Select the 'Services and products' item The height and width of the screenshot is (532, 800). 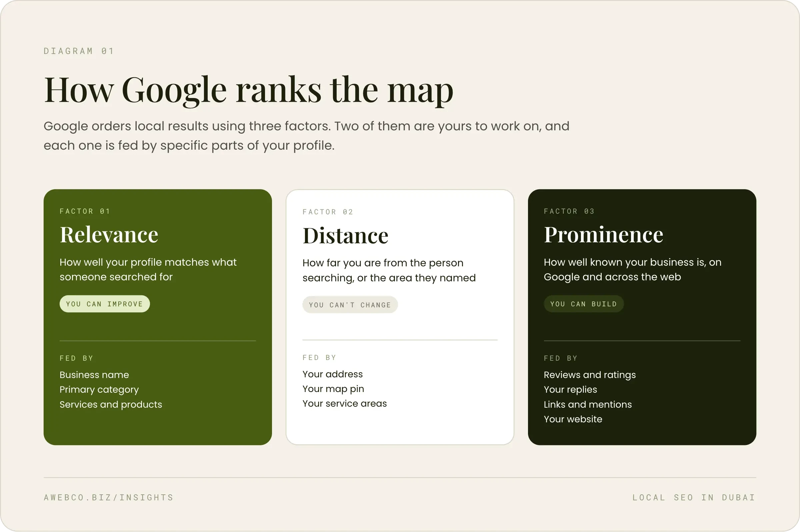coord(111,404)
